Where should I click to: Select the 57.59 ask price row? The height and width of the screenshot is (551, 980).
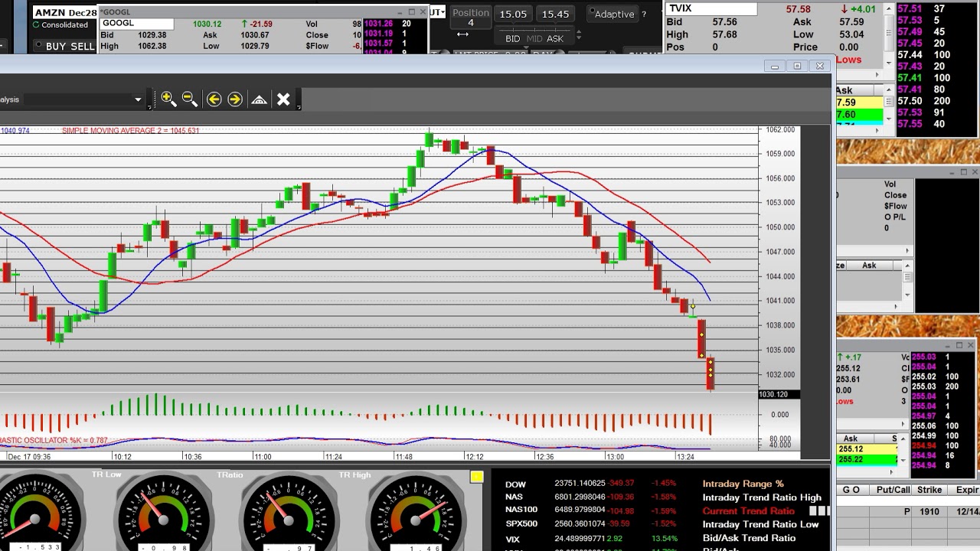859,103
